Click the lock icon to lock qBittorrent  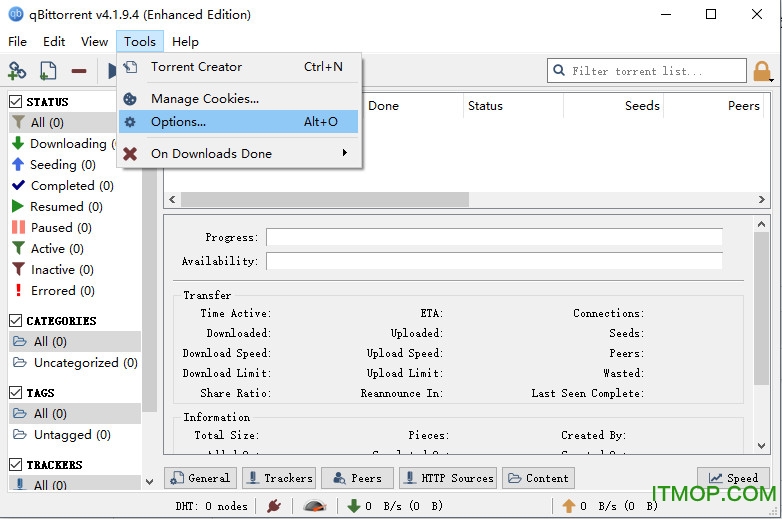click(x=761, y=71)
